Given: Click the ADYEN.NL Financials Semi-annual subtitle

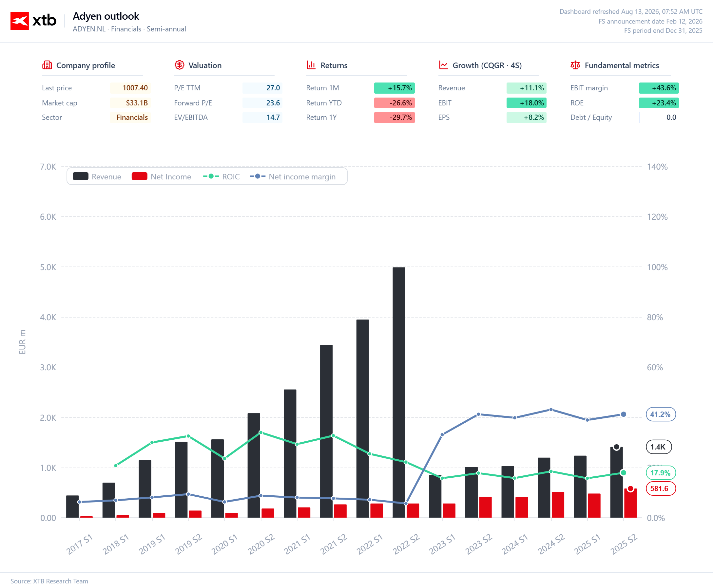Looking at the screenshot, I should tap(129, 29).
